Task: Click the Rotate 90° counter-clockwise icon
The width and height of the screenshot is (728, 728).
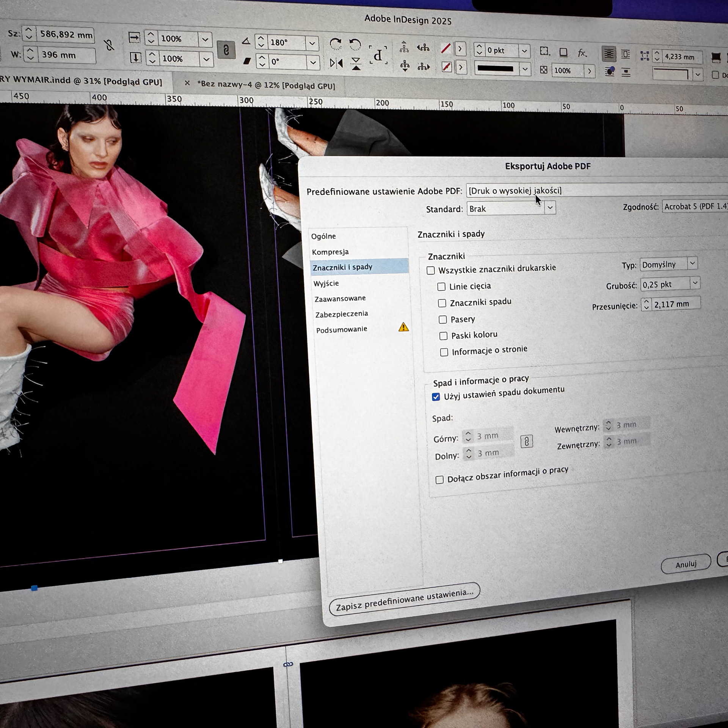Action: 355,45
